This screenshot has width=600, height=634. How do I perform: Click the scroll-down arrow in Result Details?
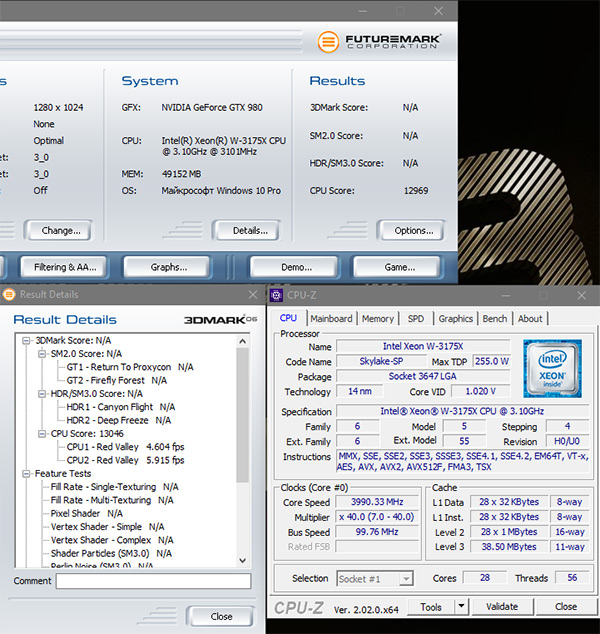[x=243, y=560]
